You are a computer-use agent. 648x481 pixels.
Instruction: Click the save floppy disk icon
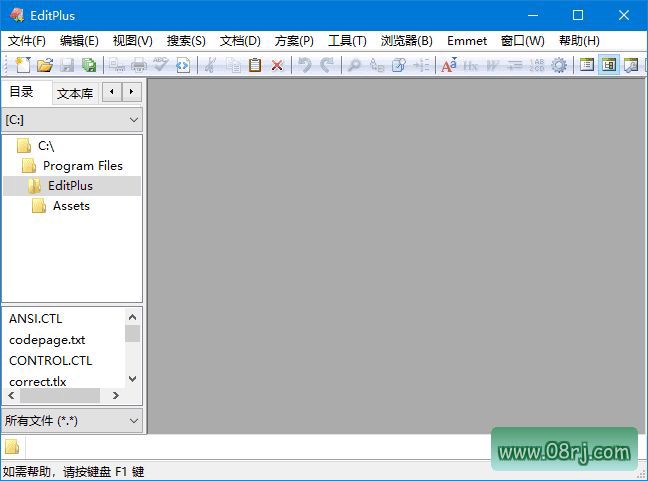tap(67, 65)
